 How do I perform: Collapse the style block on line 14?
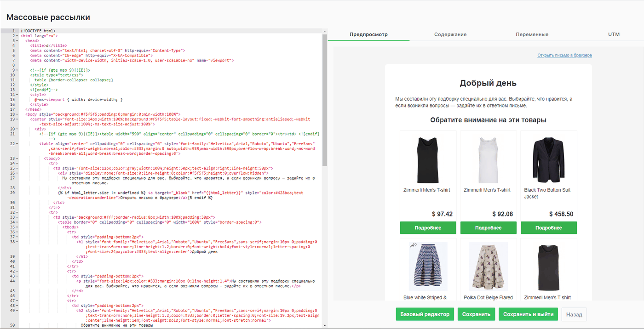pyautogui.click(x=17, y=95)
